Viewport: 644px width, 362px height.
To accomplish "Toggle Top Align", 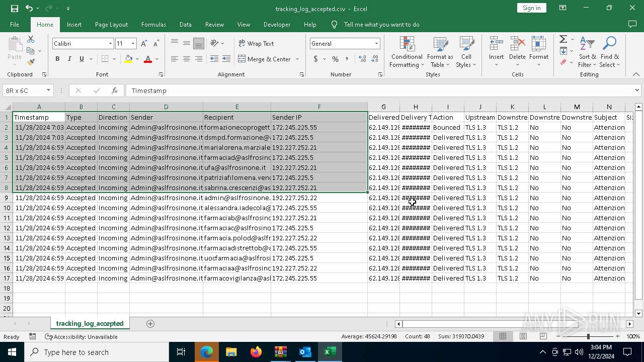I will pyautogui.click(x=175, y=44).
